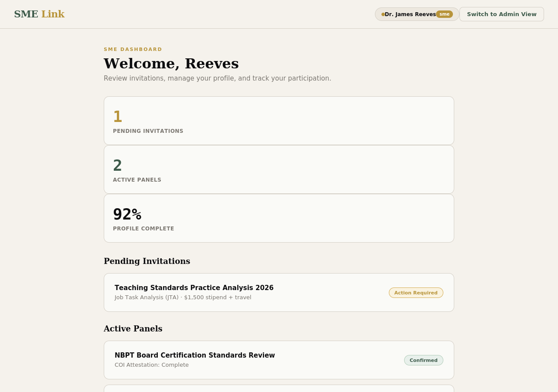Click the Confirmed status badge

(x=423, y=360)
